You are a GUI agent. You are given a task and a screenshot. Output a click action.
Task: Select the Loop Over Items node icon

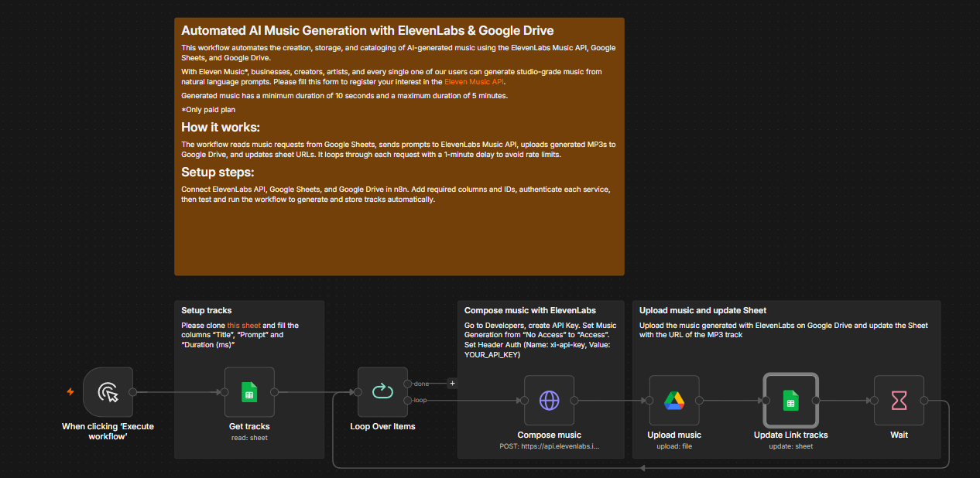[382, 392]
